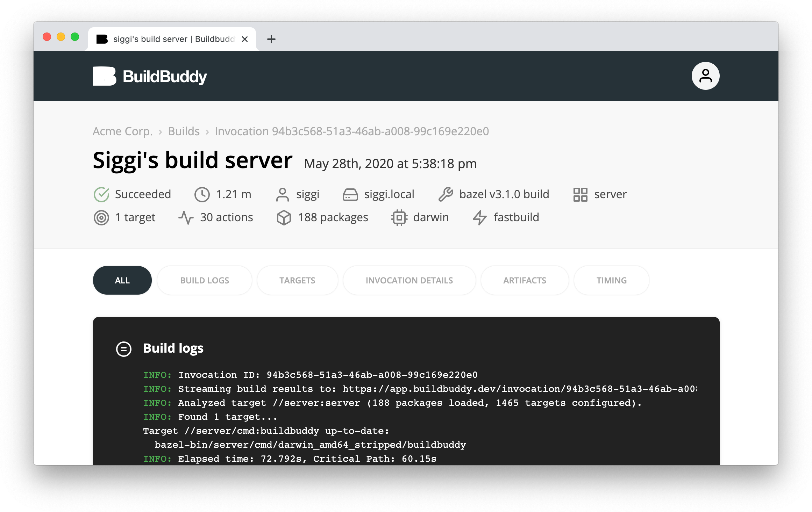The image size is (812, 512).
Task: Click the Siggi's build server heading
Action: click(x=192, y=160)
